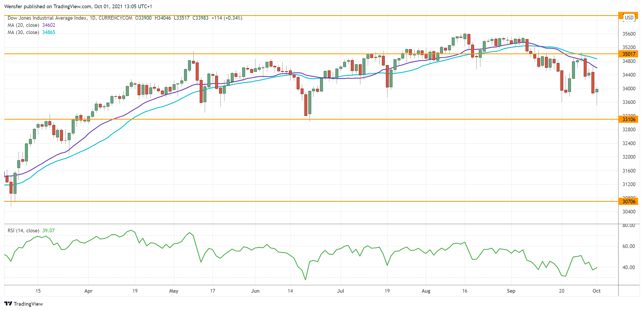The height and width of the screenshot is (311, 644).
Task: Click the Apr date label on time axis
Action: coord(88,291)
